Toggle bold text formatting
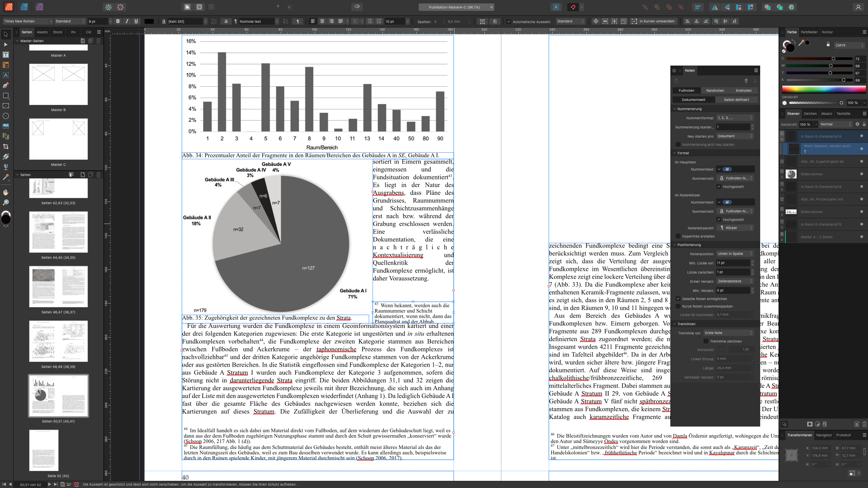 [118, 21]
